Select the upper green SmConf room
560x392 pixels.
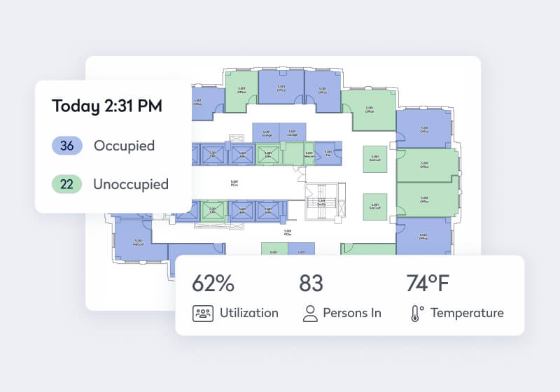(374, 159)
